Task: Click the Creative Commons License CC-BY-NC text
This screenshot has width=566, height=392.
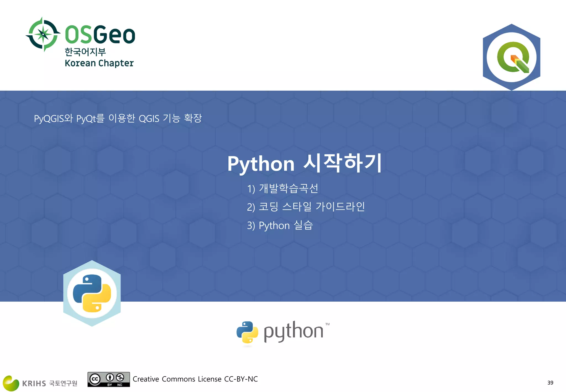Action: pos(195,379)
